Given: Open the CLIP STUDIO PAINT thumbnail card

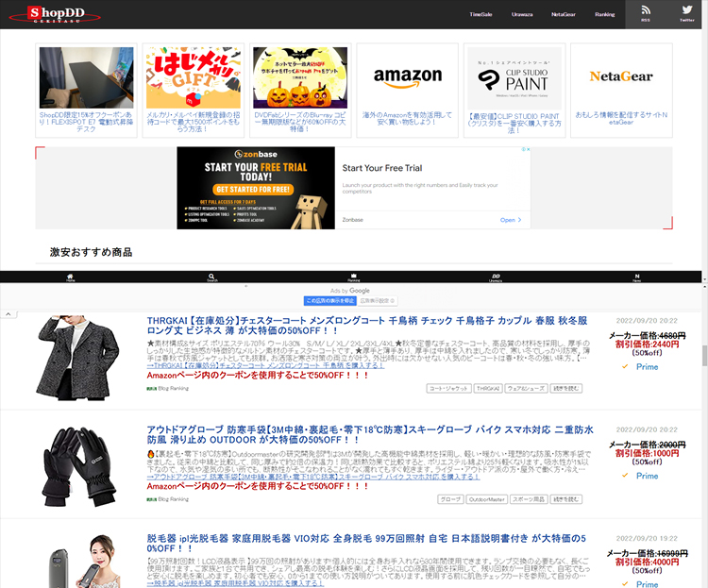Looking at the screenshot, I should 514,90.
